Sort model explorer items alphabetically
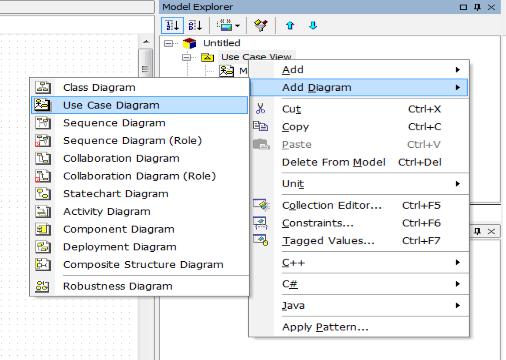This screenshot has width=506, height=360. 195,25
